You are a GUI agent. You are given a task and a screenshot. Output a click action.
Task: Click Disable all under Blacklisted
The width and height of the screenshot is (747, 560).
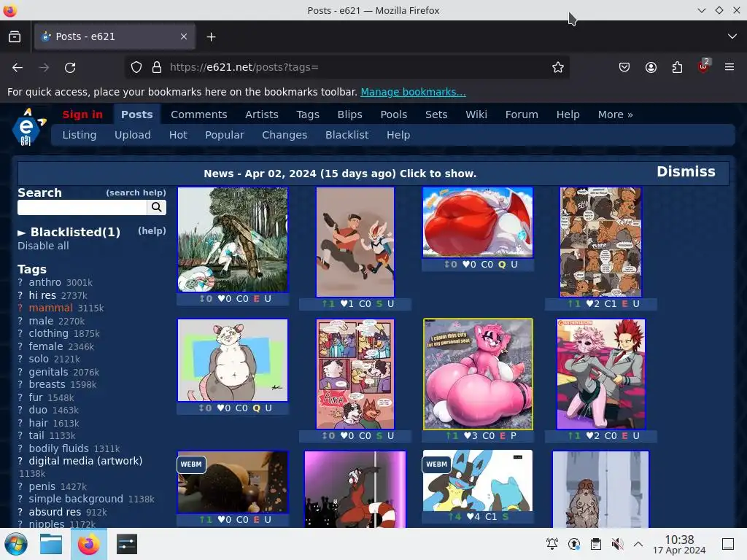point(43,246)
